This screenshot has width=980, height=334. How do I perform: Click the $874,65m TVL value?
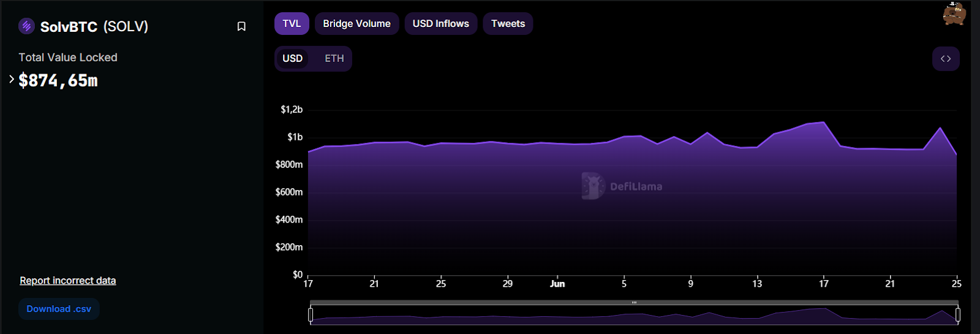tap(58, 80)
